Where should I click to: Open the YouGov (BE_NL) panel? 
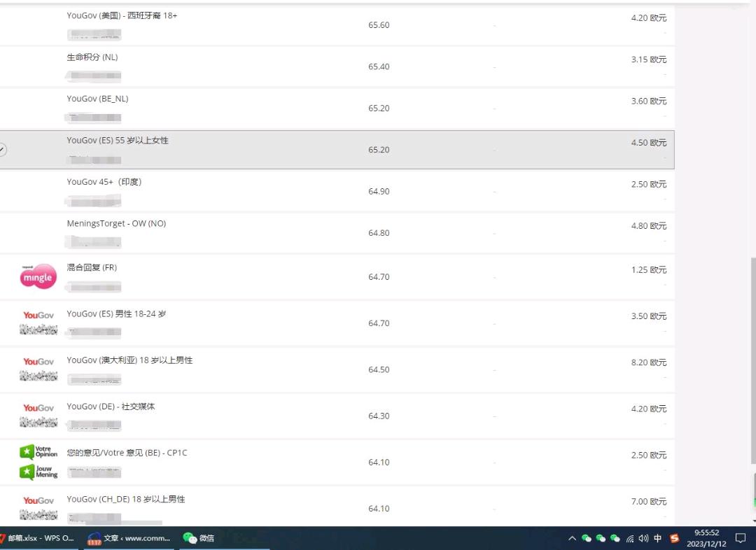(97, 99)
